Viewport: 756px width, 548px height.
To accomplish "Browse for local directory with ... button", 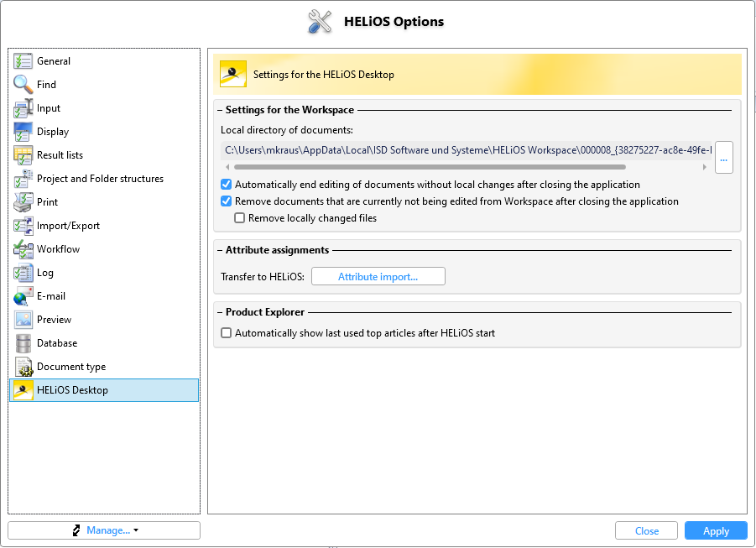I will point(724,157).
